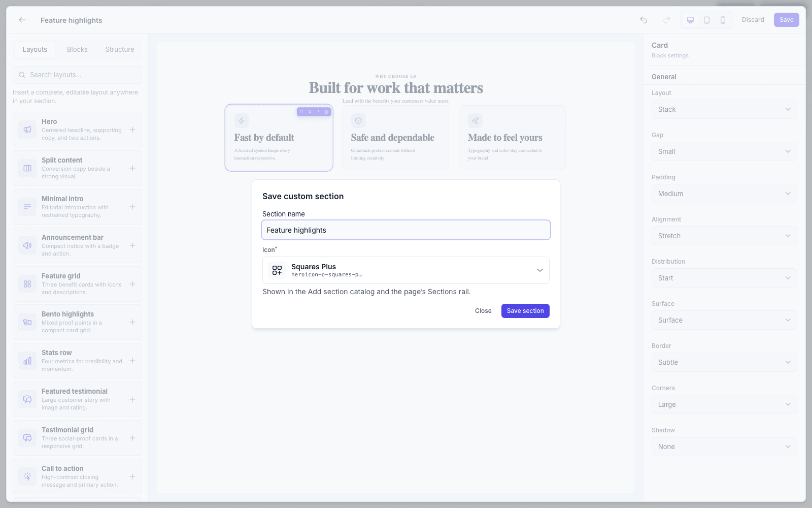Open the Shadow dropdown set to None
The height and width of the screenshot is (508, 812).
724,447
